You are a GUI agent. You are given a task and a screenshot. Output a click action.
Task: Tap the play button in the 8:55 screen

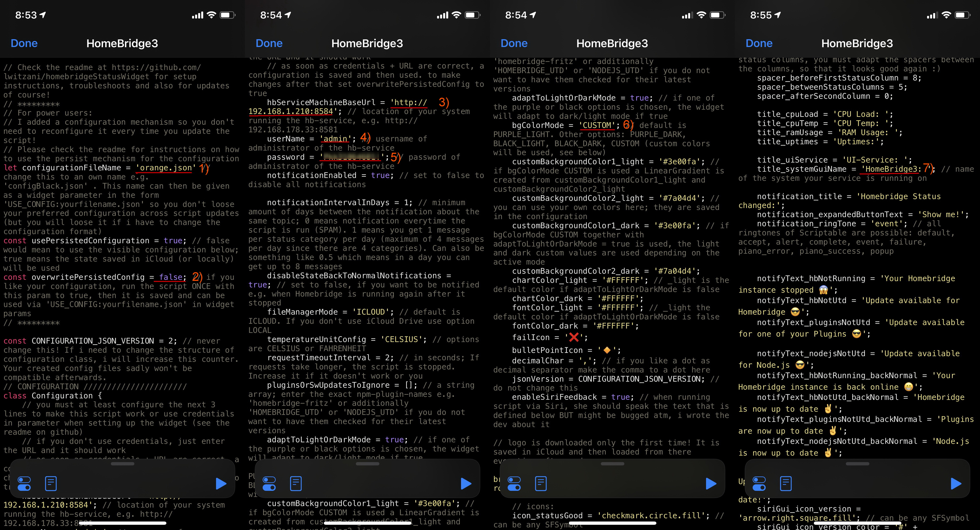point(956,484)
